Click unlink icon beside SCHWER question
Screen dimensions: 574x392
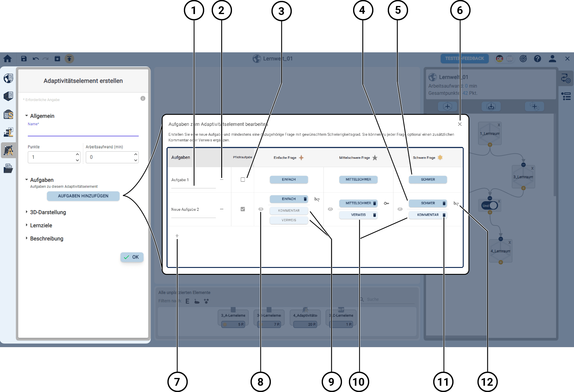(456, 203)
